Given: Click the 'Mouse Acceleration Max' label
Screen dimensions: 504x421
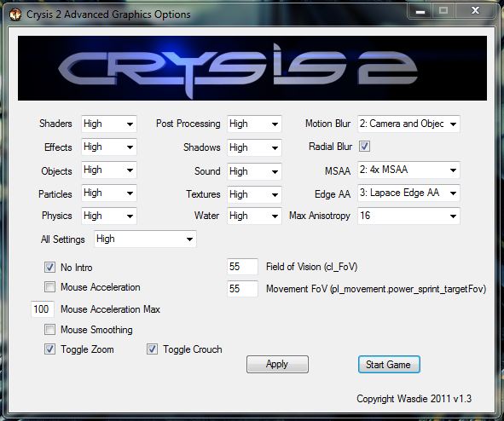Looking at the screenshot, I should [110, 309].
